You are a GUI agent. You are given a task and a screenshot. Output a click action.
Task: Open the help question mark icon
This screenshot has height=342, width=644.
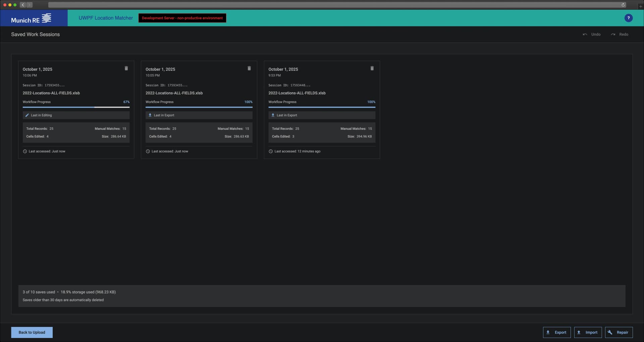click(628, 18)
